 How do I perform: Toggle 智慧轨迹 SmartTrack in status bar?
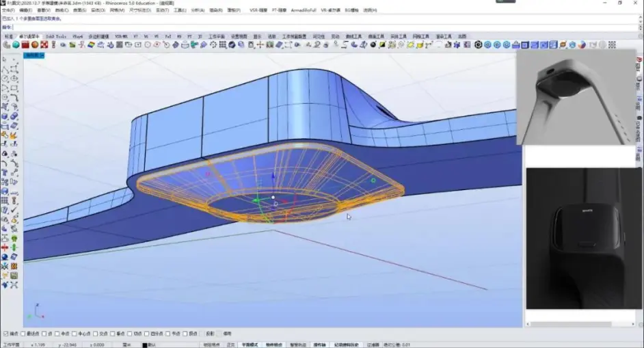click(x=298, y=345)
